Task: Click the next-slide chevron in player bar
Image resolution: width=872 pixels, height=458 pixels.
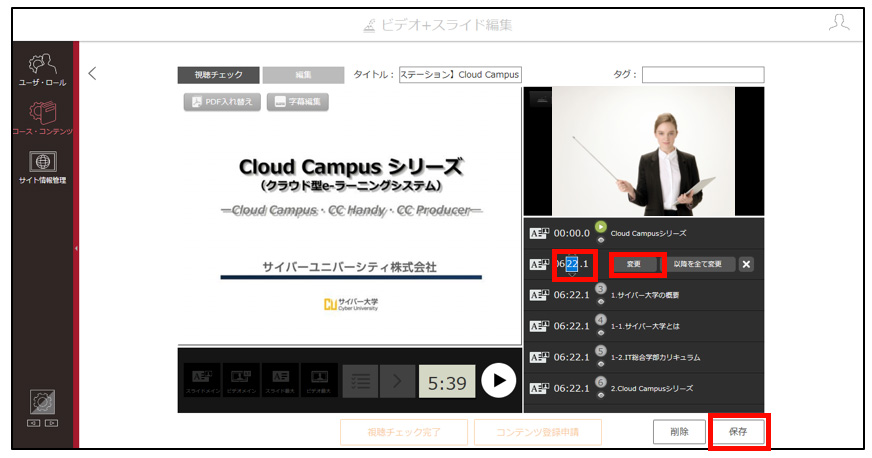Action: [397, 381]
